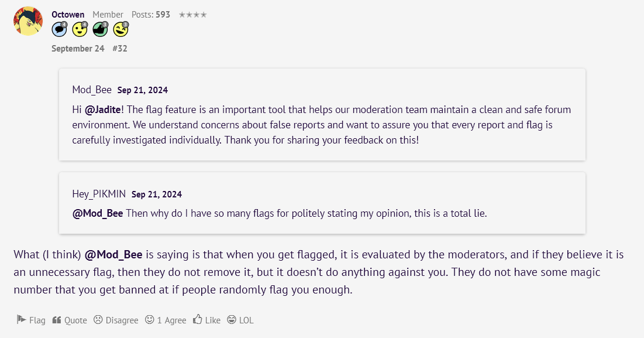Viewport: 644px width, 338px height.
Task: React with Disagree on the post
Action: point(116,320)
